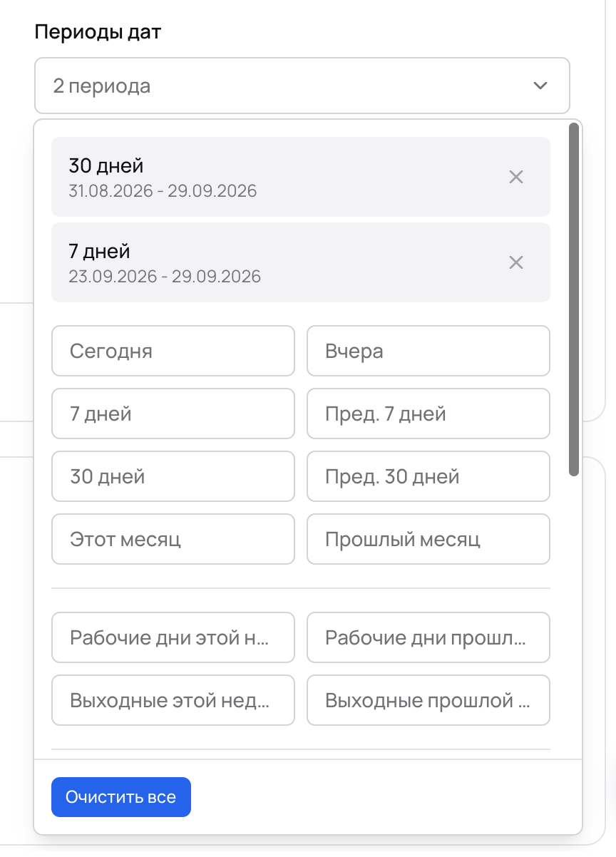Click the Очистить все button
The width and height of the screenshot is (616, 857).
[x=121, y=797]
